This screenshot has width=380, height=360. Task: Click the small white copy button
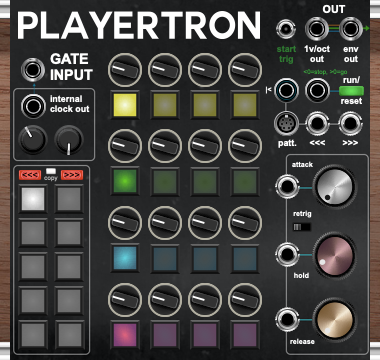point(51,171)
